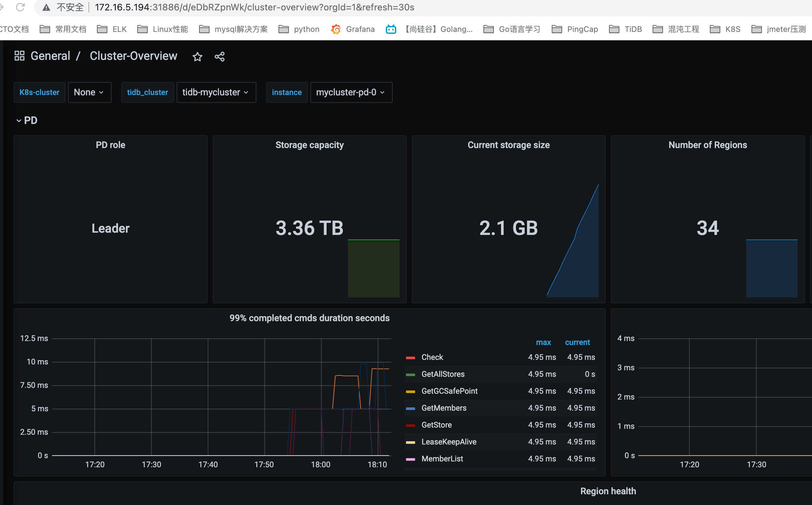
Task: Star the Cluster-Overview dashboard
Action: pos(197,57)
